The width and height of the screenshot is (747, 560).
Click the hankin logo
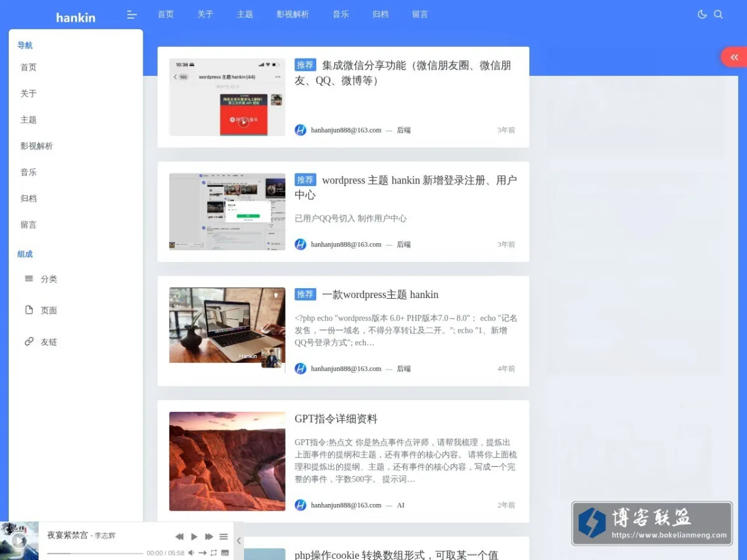click(x=75, y=17)
